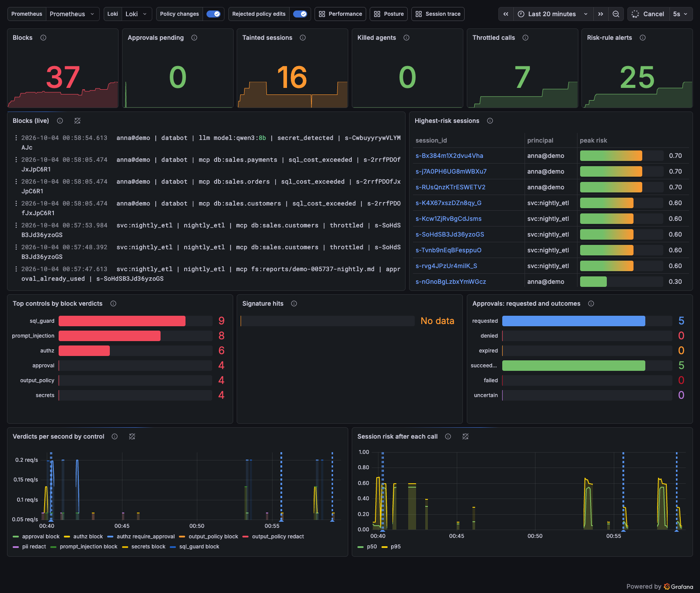Click crossed-wand icon on Verdicts per second panel
Viewport: 700px width, 593px height.
(x=132, y=436)
